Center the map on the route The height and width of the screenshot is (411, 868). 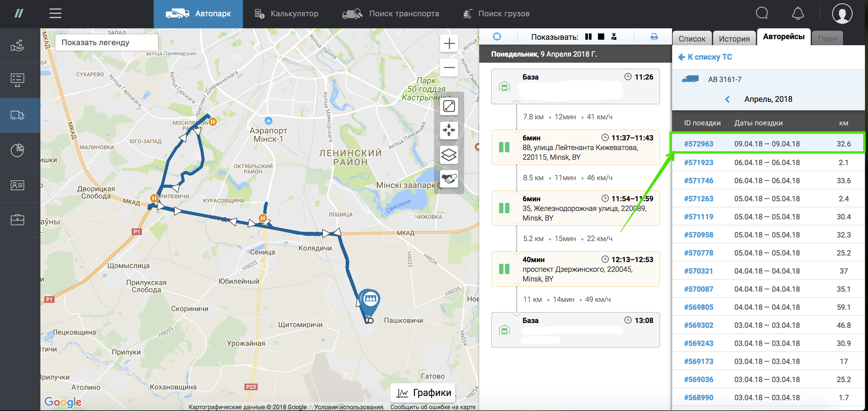click(449, 131)
